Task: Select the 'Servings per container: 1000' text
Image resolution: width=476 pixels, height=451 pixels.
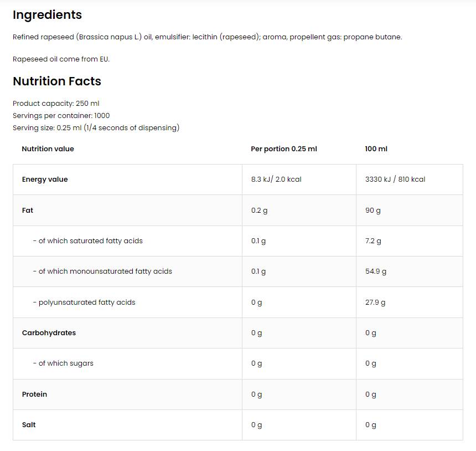Action: [61, 116]
